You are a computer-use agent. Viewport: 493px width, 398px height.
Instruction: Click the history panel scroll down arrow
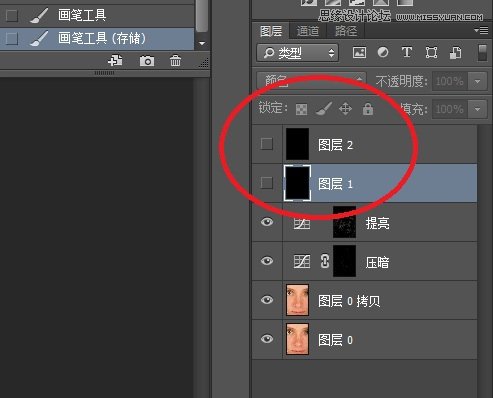(x=202, y=43)
